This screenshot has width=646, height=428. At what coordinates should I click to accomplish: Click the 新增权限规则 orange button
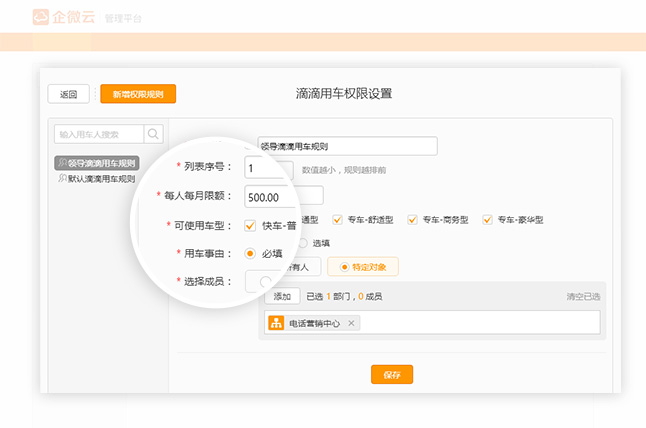[138, 94]
